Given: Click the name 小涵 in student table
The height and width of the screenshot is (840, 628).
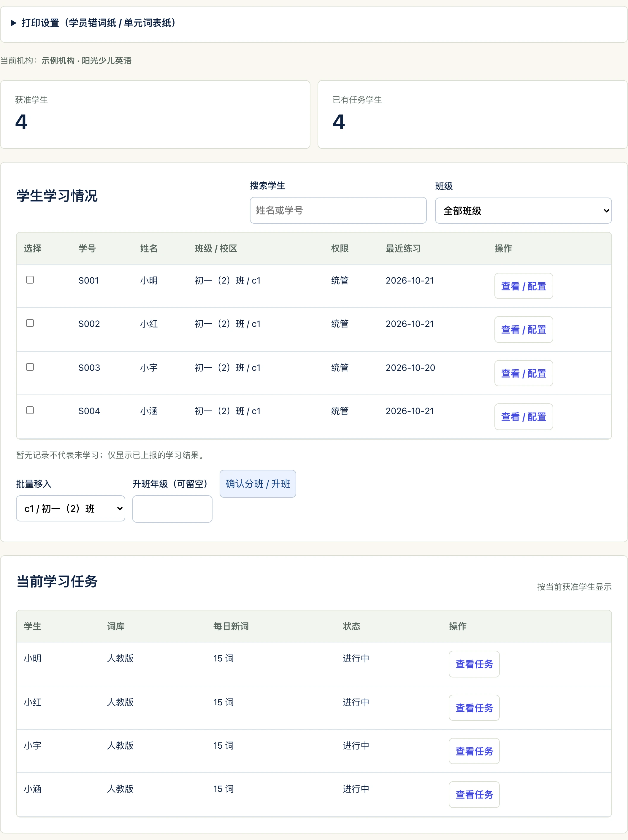Looking at the screenshot, I should coord(149,411).
